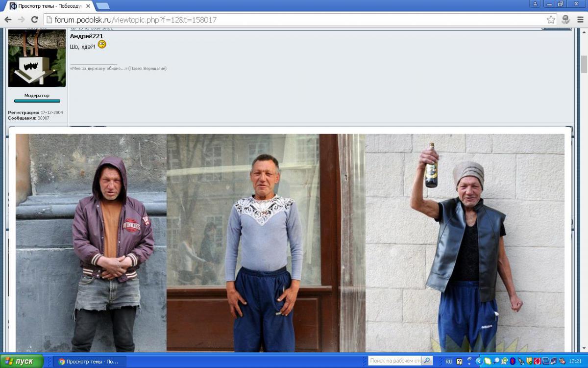The width and height of the screenshot is (588, 368).
Task: Click the Chrome user profile button
Action: click(535, 4)
